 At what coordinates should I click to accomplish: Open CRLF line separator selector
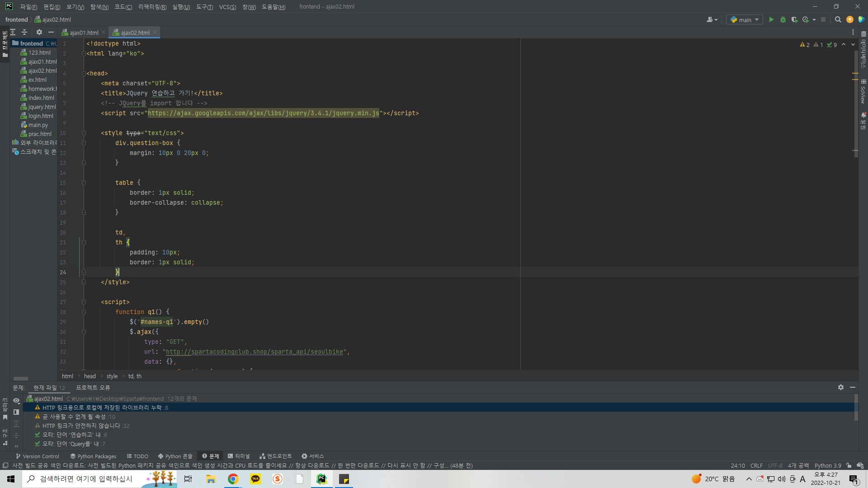point(756,465)
